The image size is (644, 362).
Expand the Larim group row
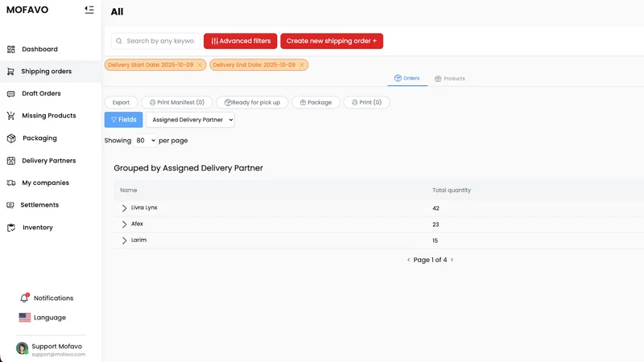click(x=124, y=241)
